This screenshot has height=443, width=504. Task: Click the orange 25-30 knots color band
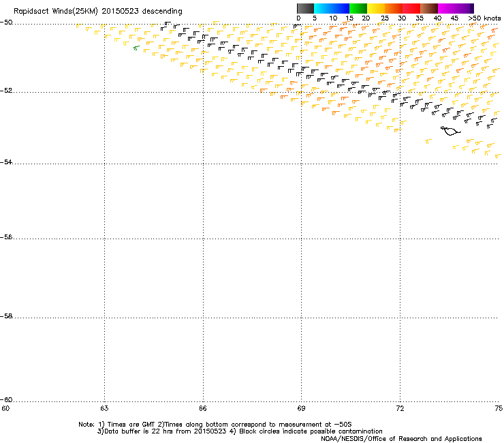click(394, 8)
